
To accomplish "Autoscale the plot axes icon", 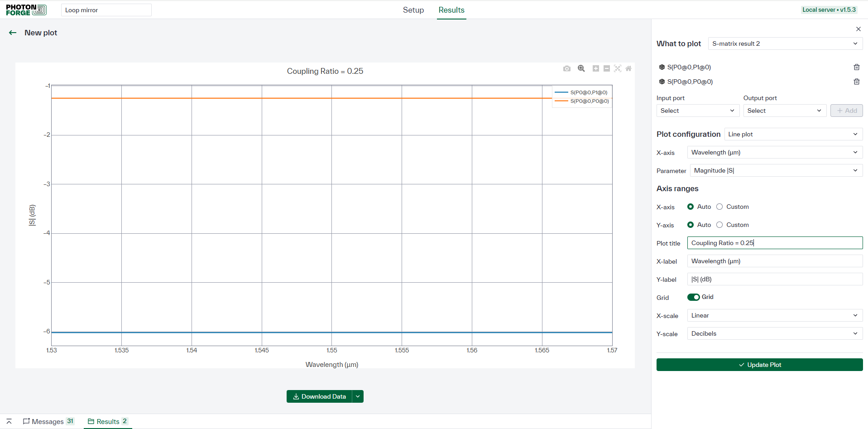I will 618,68.
